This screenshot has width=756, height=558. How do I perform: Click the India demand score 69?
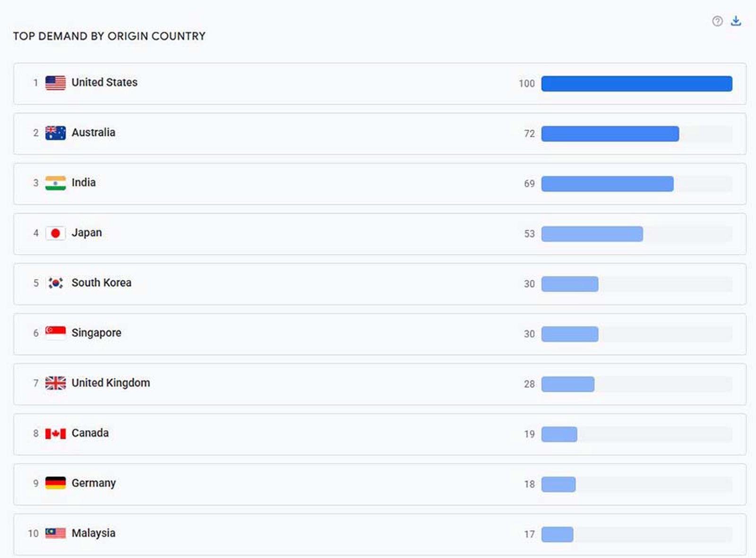coord(529,184)
